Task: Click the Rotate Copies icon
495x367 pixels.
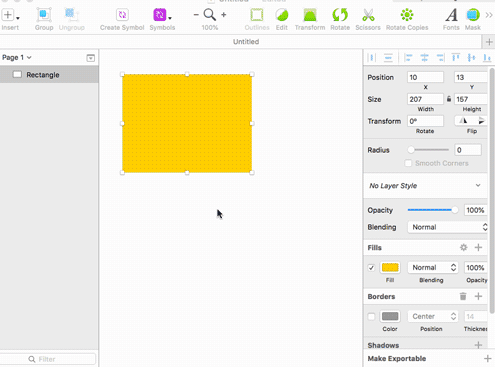Action: [407, 15]
